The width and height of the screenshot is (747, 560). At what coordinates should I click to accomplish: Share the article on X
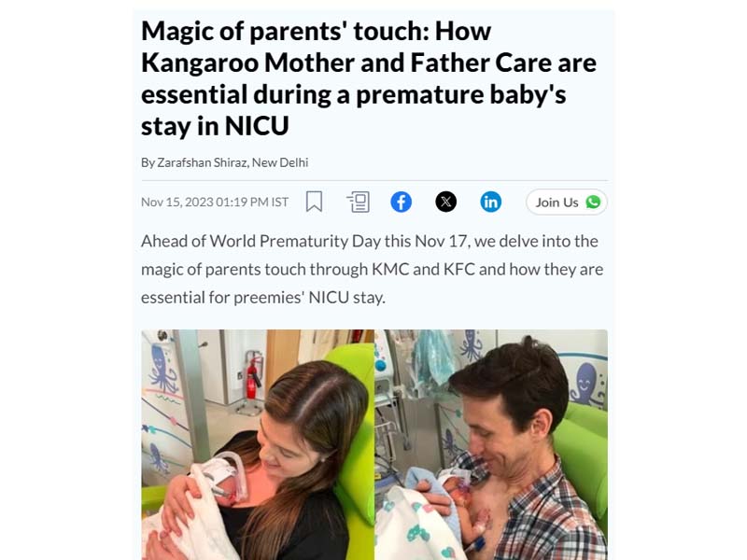(x=446, y=202)
